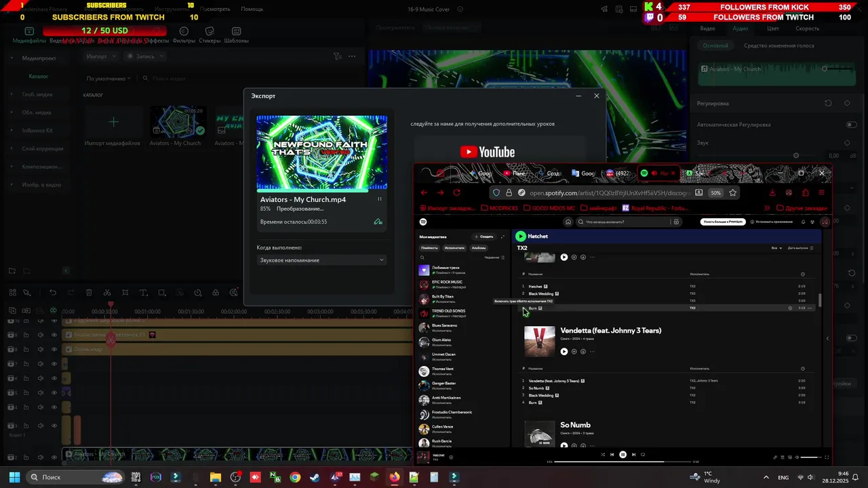Screen dimensions: 868x488
Task: Select the 'Плейлисты' filter chip
Action: (x=429, y=248)
